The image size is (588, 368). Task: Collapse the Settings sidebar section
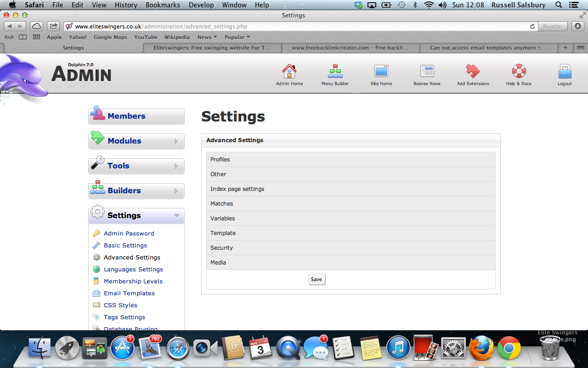136,216
